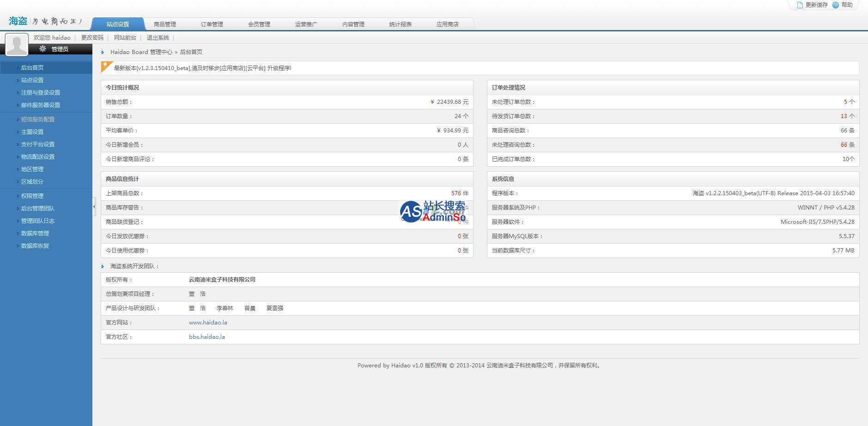Click the 今日发放优惠券 value 0 张
The height and width of the screenshot is (426, 868).
pos(463,236)
